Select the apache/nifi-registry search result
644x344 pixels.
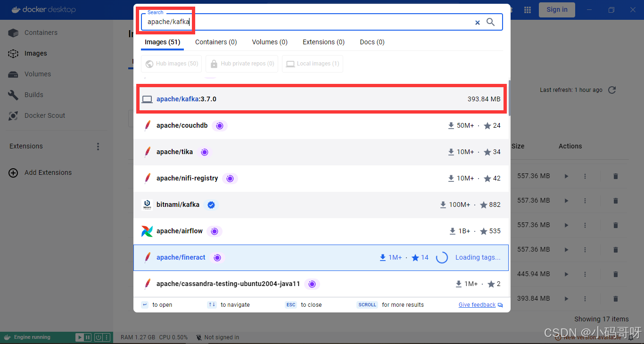(322, 179)
